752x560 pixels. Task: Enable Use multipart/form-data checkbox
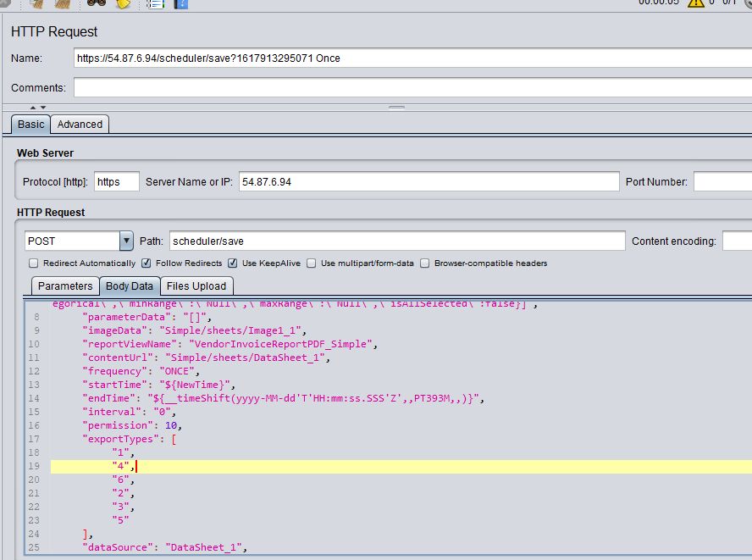pyautogui.click(x=312, y=263)
